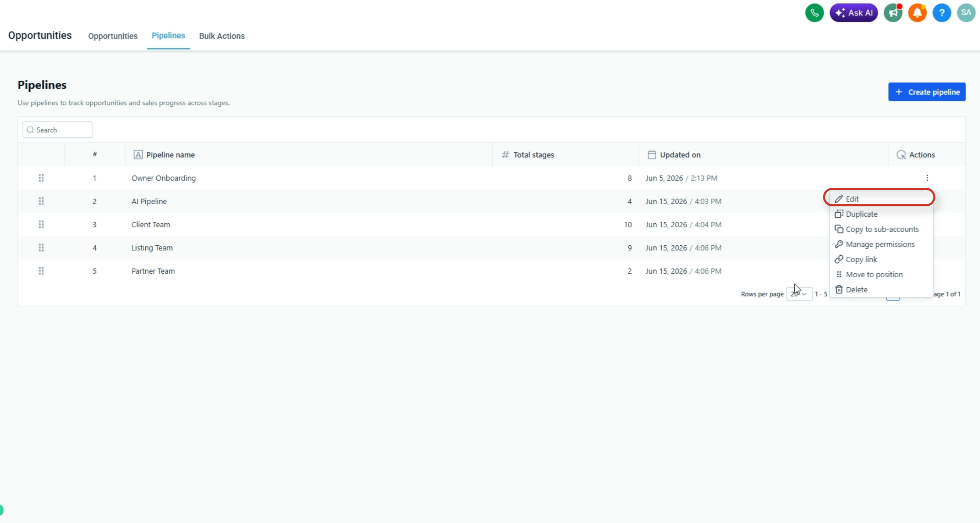This screenshot has width=980, height=523.
Task: Click the Ask AI button
Action: (x=853, y=13)
